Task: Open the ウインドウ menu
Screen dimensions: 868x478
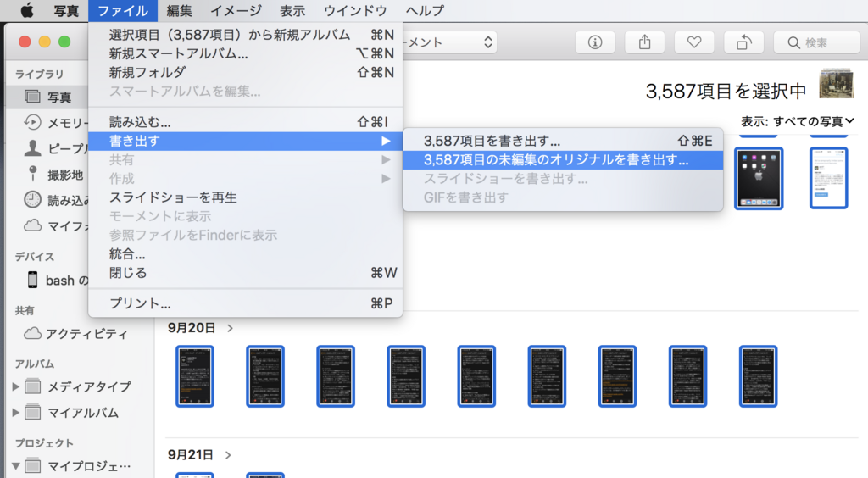Action: [x=355, y=10]
